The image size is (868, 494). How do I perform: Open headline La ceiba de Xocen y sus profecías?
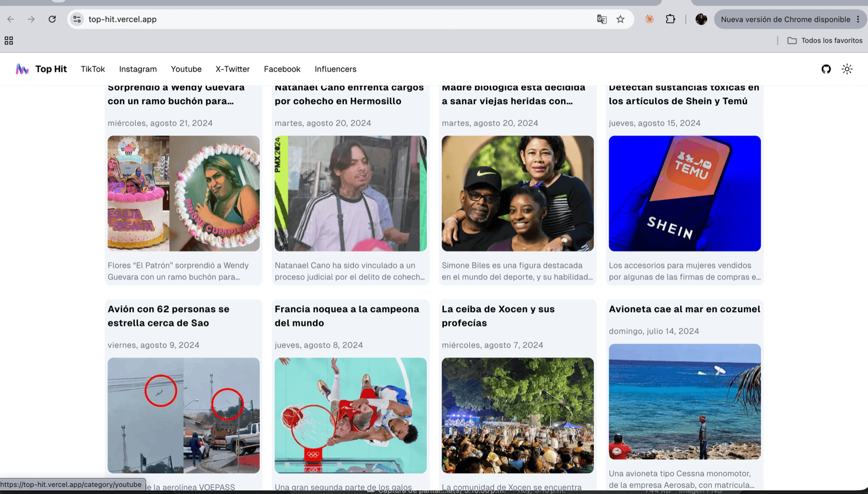[498, 316]
